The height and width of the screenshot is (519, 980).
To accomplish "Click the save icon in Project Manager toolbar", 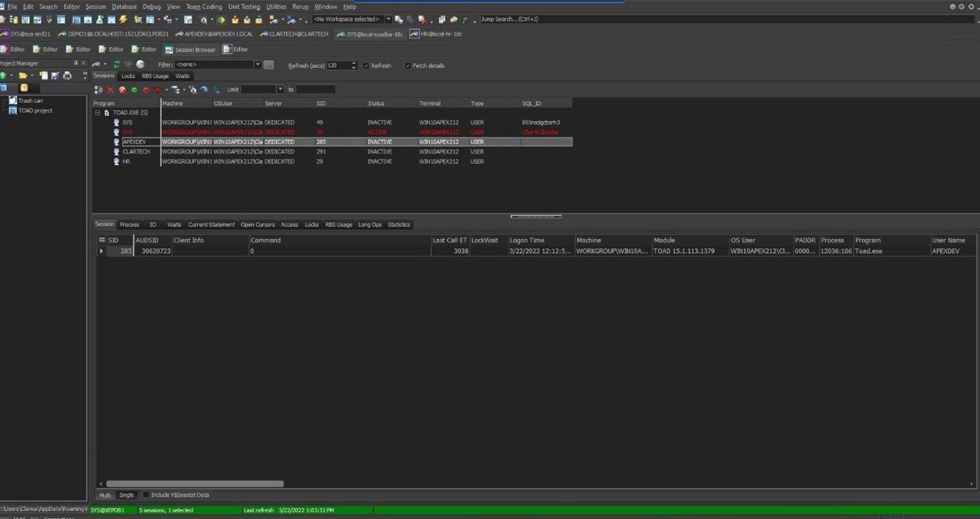I will pos(56,75).
